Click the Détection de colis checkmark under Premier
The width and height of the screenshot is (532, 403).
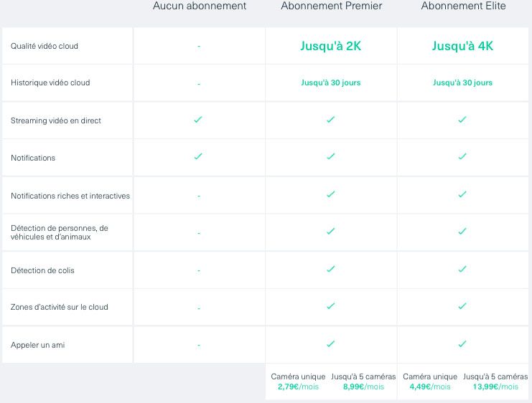330,269
